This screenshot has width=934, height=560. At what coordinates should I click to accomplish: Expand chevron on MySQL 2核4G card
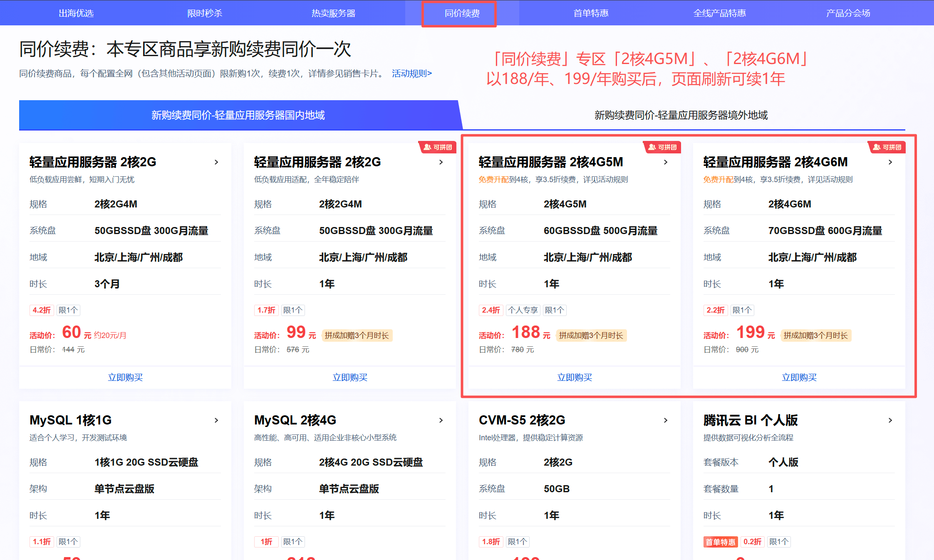pos(441,420)
